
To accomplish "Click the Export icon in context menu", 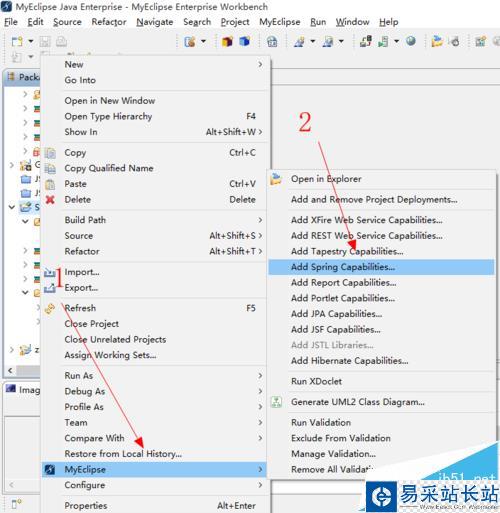I will [50, 288].
